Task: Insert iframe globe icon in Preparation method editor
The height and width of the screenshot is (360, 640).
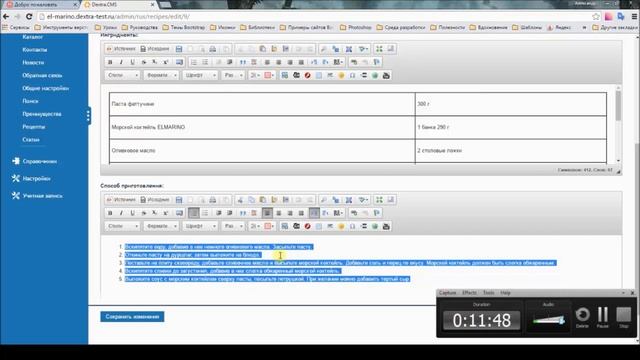Action: [375, 226]
